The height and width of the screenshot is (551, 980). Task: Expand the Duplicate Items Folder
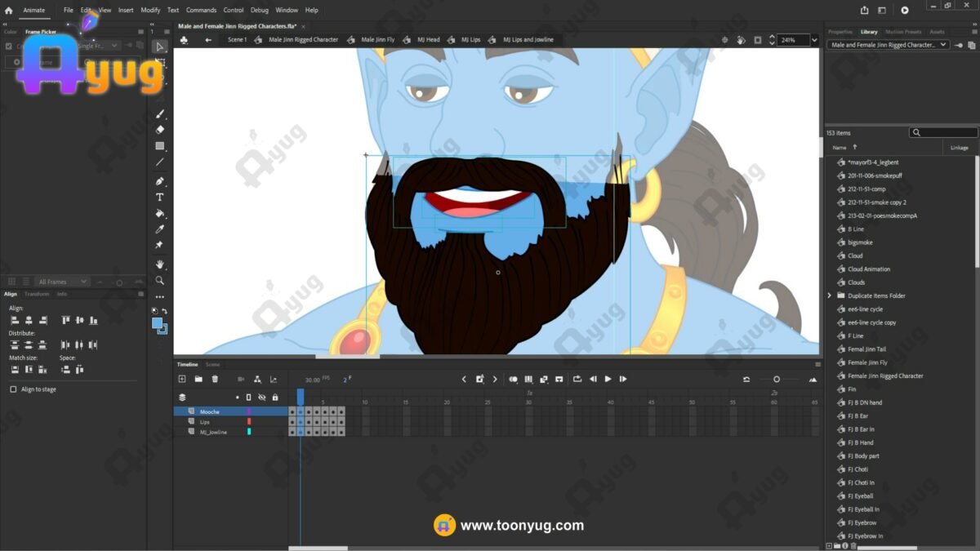(830, 295)
